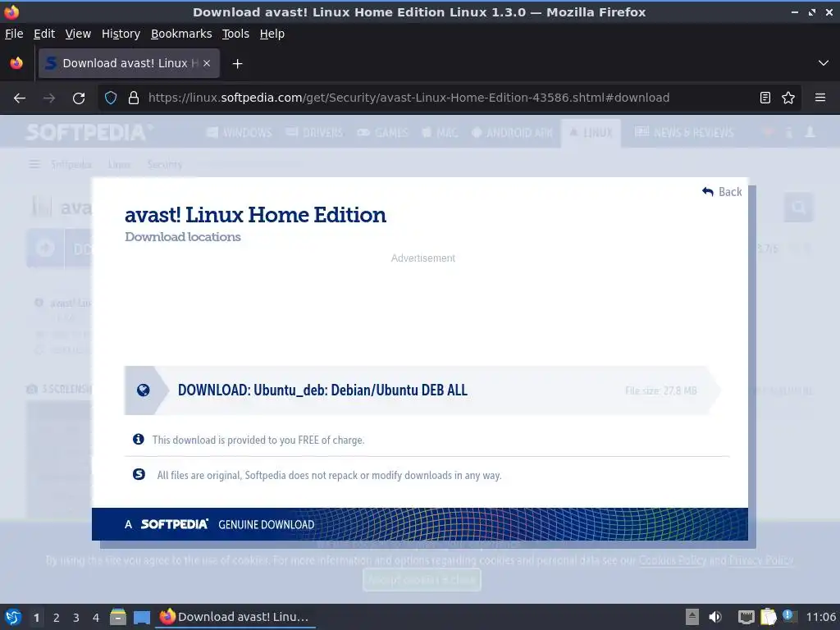Open the Tools menu
Screen dimensions: 840x630
point(235,34)
